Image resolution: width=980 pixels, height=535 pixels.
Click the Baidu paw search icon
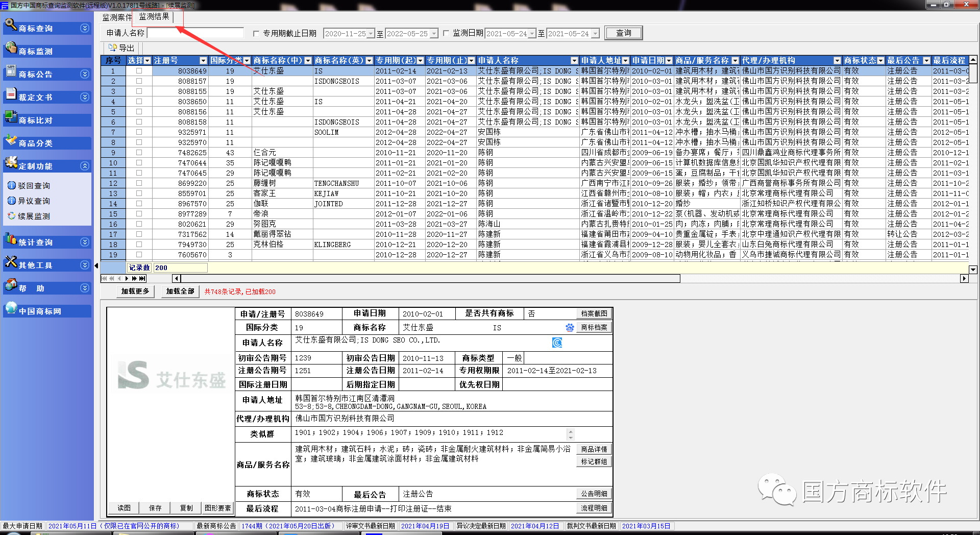tap(570, 327)
